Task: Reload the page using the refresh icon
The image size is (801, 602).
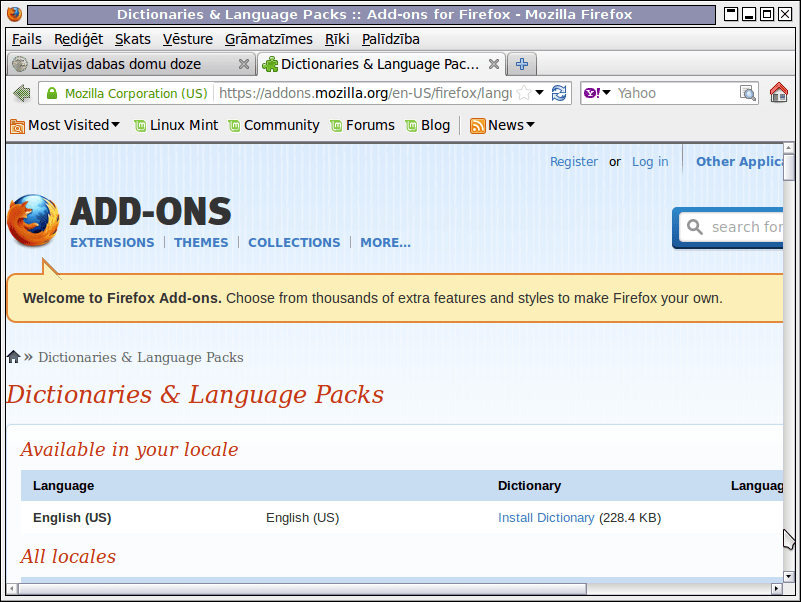Action: 559,93
